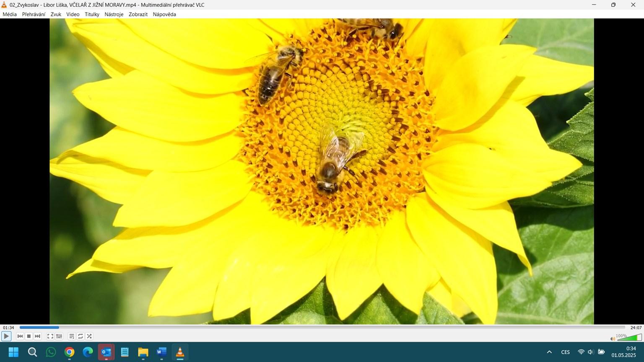Click the VLC cone icon in title bar

point(4,5)
